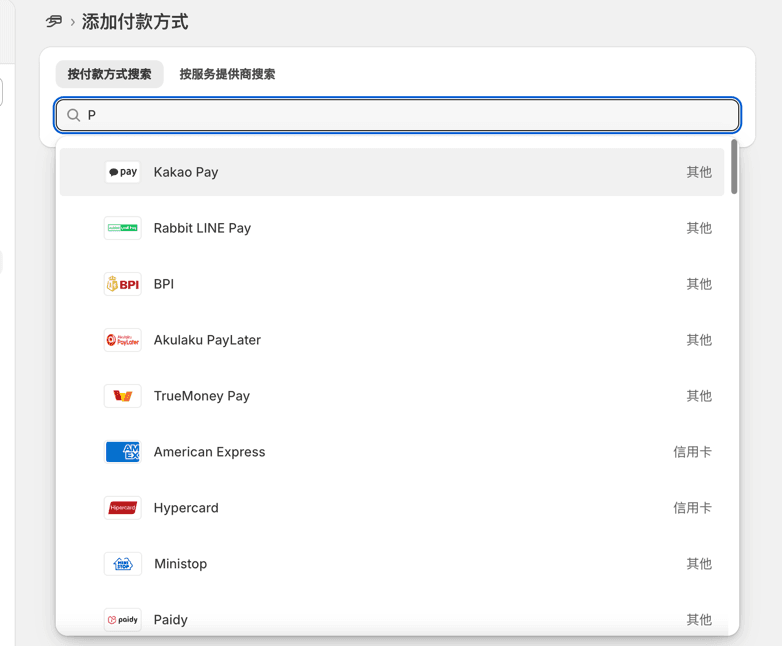The image size is (782, 646).
Task: Click the Ministop logo icon
Action: pos(123,564)
